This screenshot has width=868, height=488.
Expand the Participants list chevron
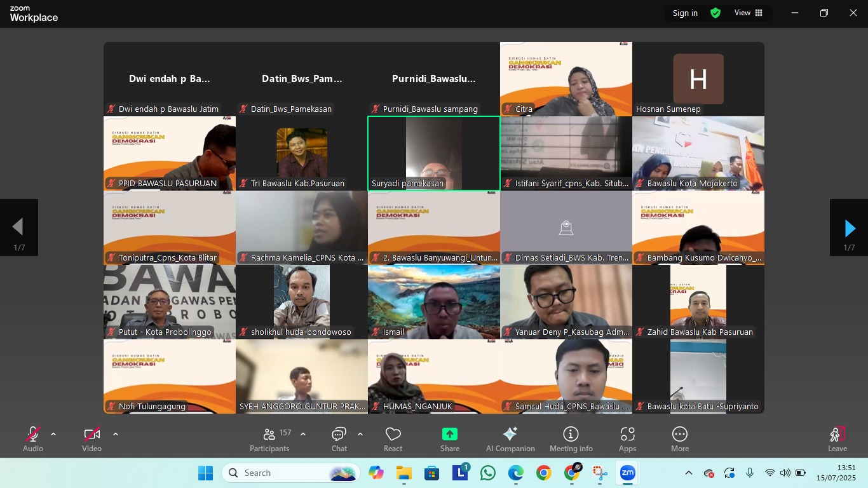click(x=303, y=435)
